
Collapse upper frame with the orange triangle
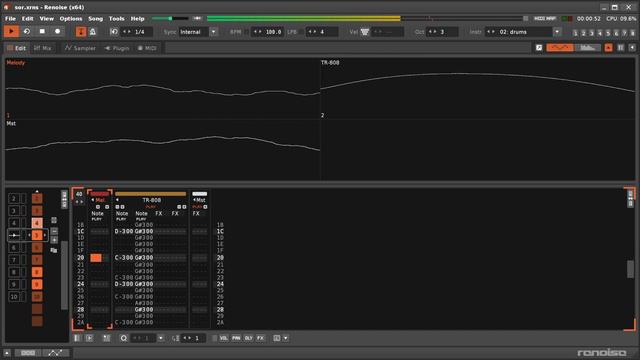click(x=608, y=48)
